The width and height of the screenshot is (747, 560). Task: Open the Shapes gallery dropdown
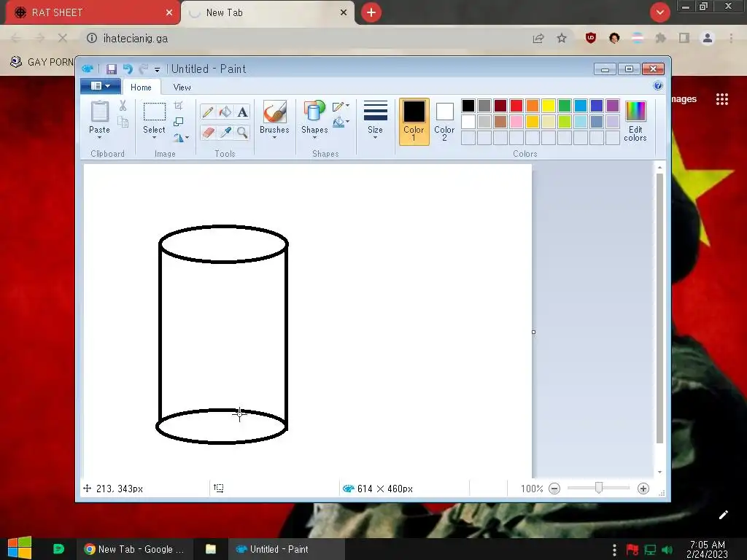click(x=314, y=138)
